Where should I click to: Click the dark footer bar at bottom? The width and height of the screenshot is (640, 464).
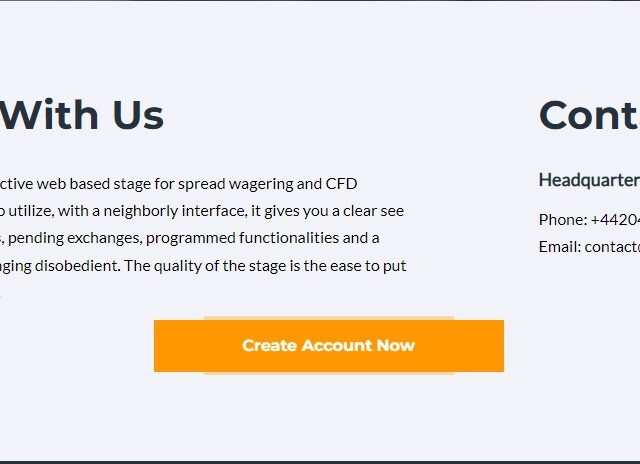[320, 461]
